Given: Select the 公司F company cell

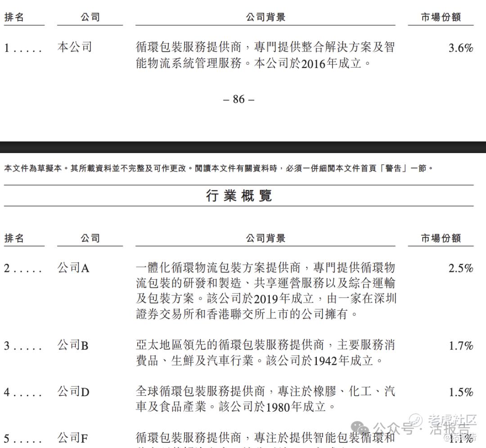Looking at the screenshot, I should (72, 438).
